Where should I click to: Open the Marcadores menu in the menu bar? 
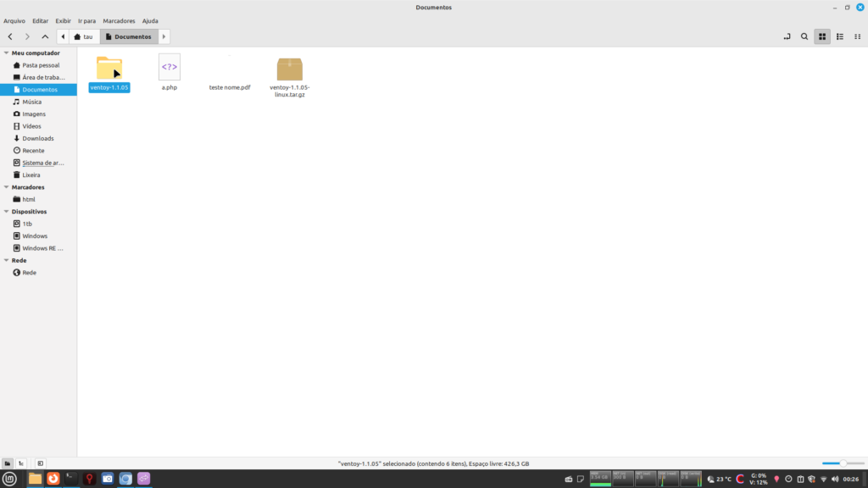pos(119,20)
